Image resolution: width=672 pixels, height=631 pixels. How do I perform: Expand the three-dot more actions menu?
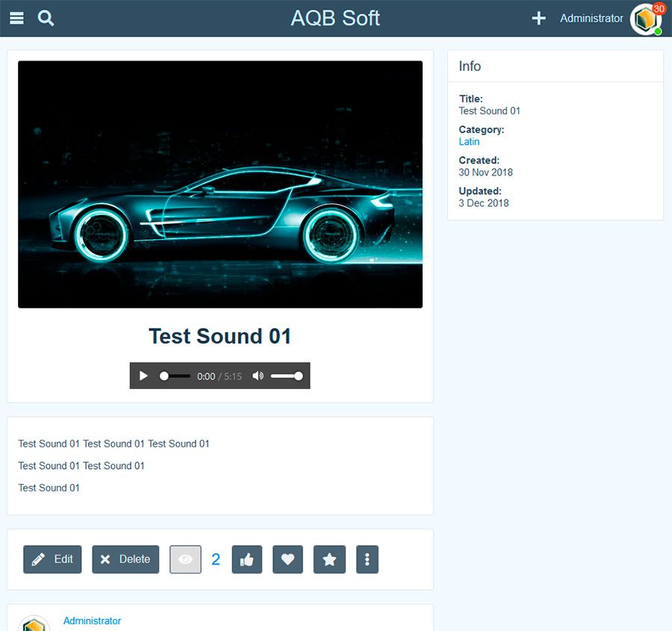click(x=367, y=559)
